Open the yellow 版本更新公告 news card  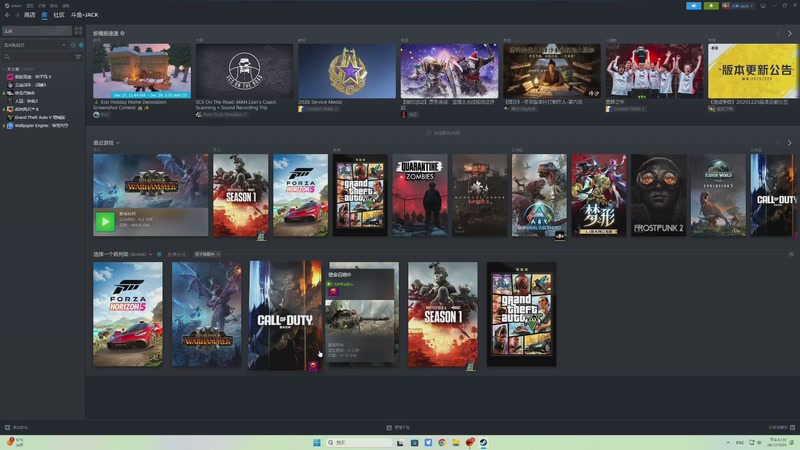[x=754, y=70]
